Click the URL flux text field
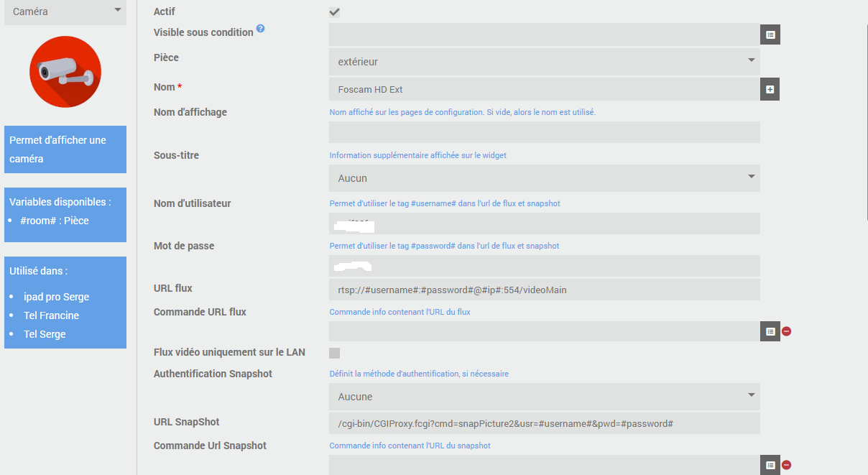The height and width of the screenshot is (475, 868). pyautogui.click(x=544, y=290)
